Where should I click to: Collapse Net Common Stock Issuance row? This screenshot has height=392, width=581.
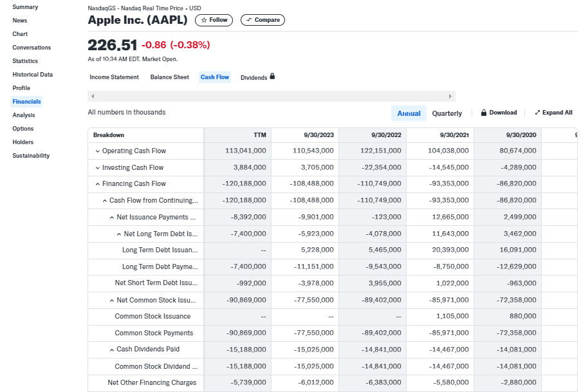(112, 301)
